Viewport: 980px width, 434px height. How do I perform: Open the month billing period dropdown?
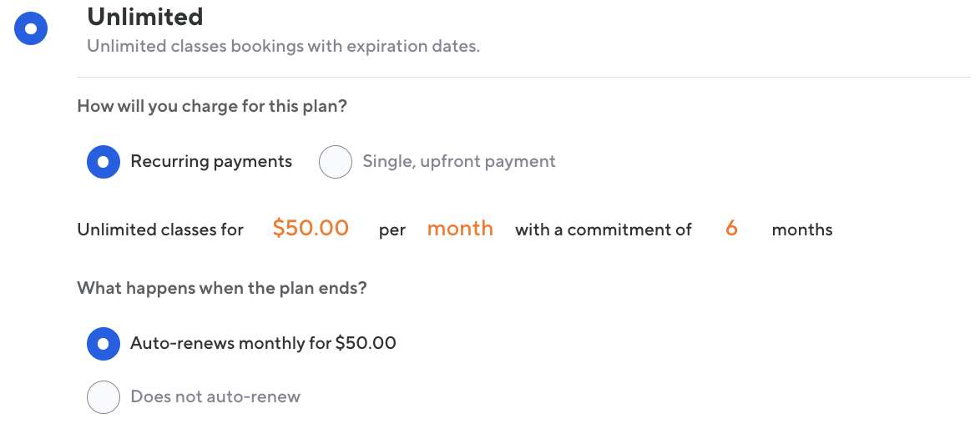point(460,229)
